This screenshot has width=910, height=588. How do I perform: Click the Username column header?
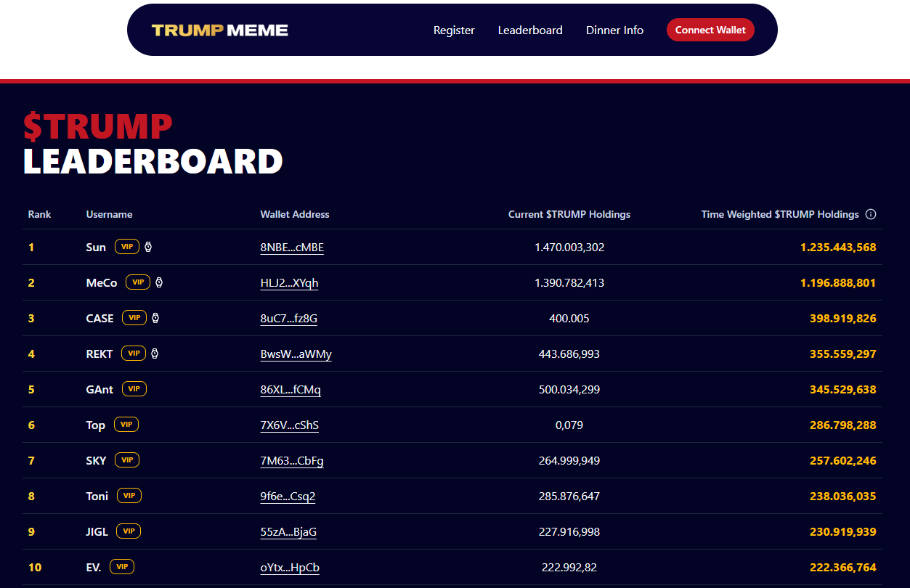(x=110, y=214)
